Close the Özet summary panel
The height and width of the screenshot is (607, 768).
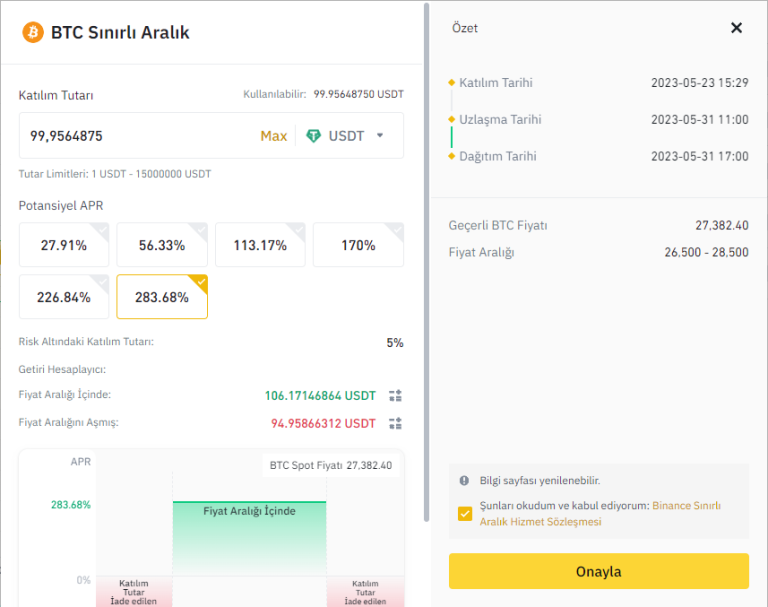736,28
